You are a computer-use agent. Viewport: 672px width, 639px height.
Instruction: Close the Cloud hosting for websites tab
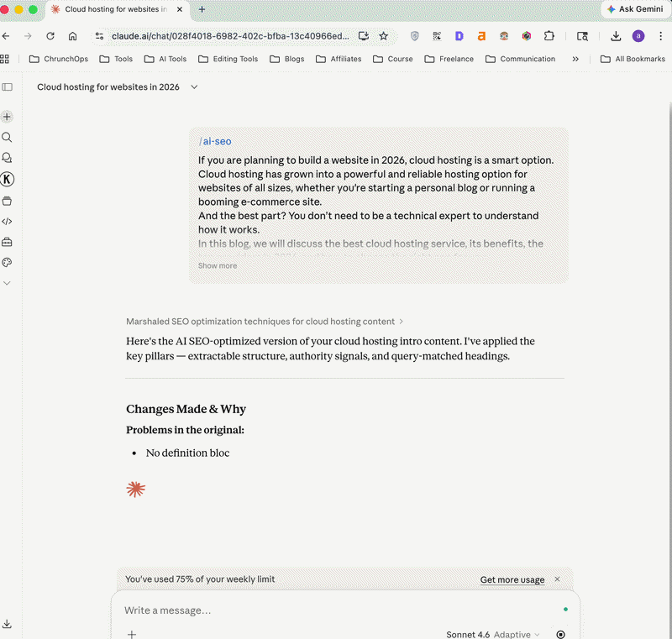[x=180, y=9]
